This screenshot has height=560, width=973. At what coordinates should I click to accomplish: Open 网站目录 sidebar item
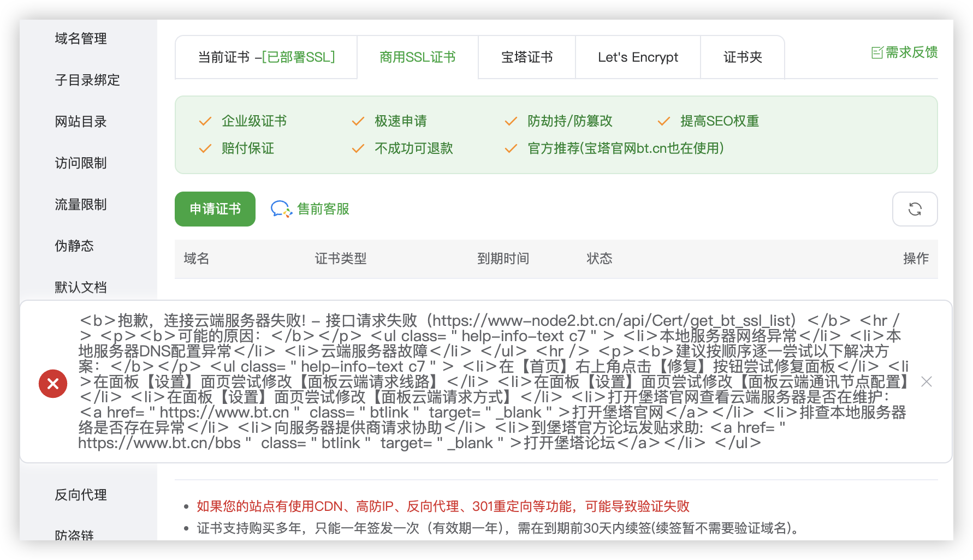pos(81,122)
